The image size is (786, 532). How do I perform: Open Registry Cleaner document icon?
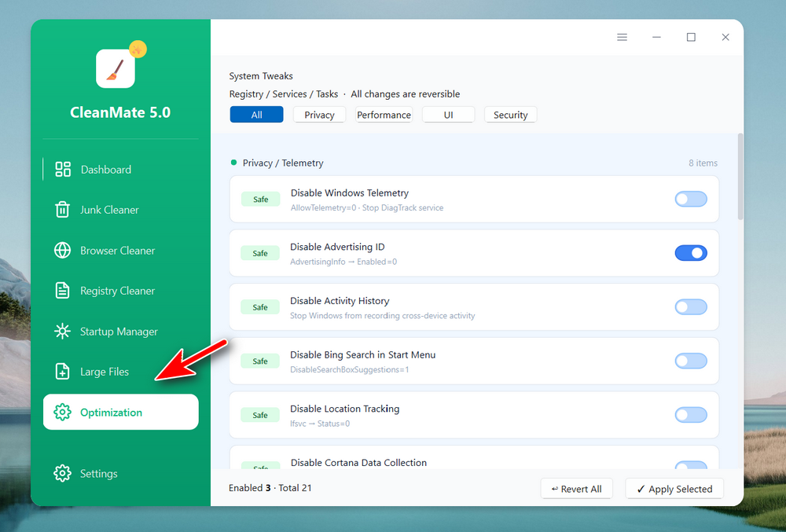(x=63, y=291)
